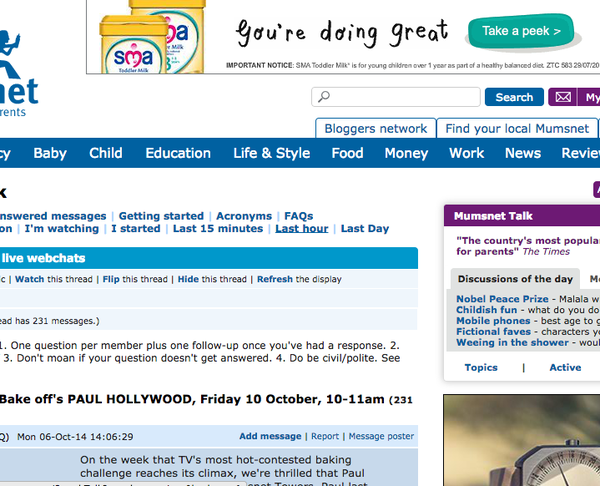The width and height of the screenshot is (600, 486).
Task: Click the post date Mon 06-Oct-14 14:06:29
Action: [75, 437]
